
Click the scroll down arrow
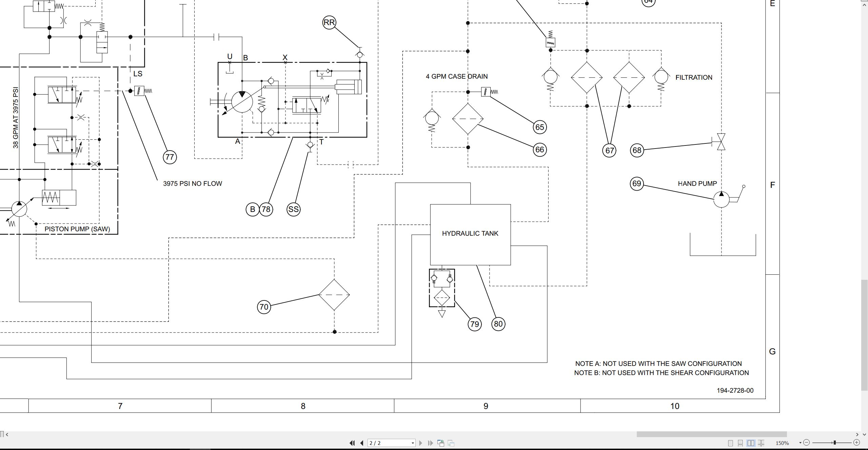[865, 434]
